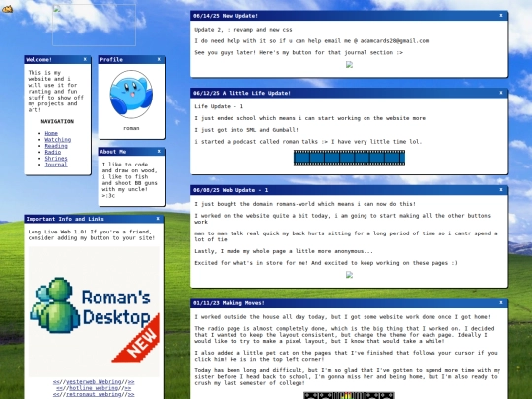Click the 'Life Update - 1' text line

tap(219, 106)
